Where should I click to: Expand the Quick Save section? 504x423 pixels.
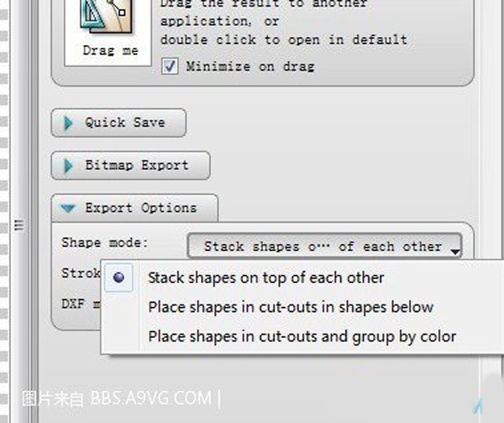pyautogui.click(x=118, y=123)
